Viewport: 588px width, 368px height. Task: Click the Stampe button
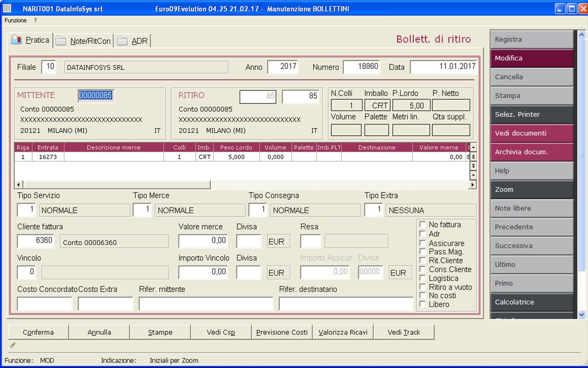(160, 332)
